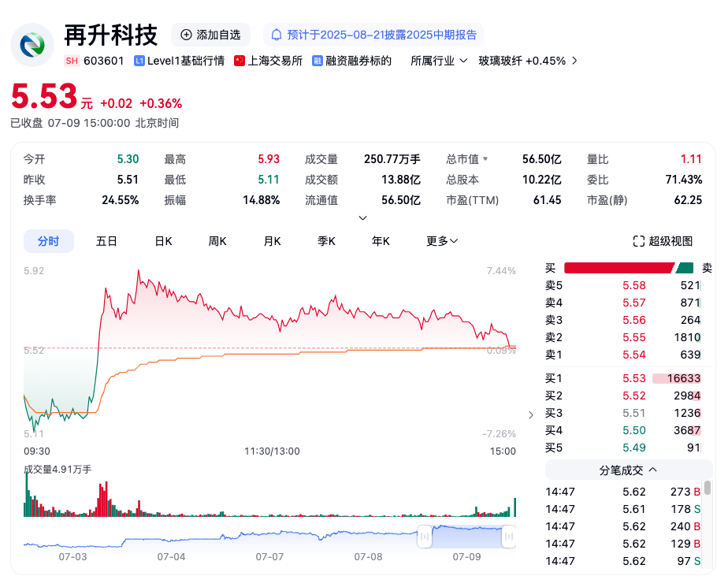Click the left handle of the date range slider
728x587 pixels.
425,537
